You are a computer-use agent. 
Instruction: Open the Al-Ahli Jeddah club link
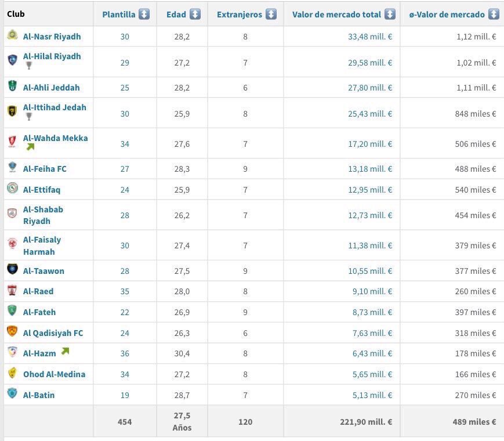[51, 88]
